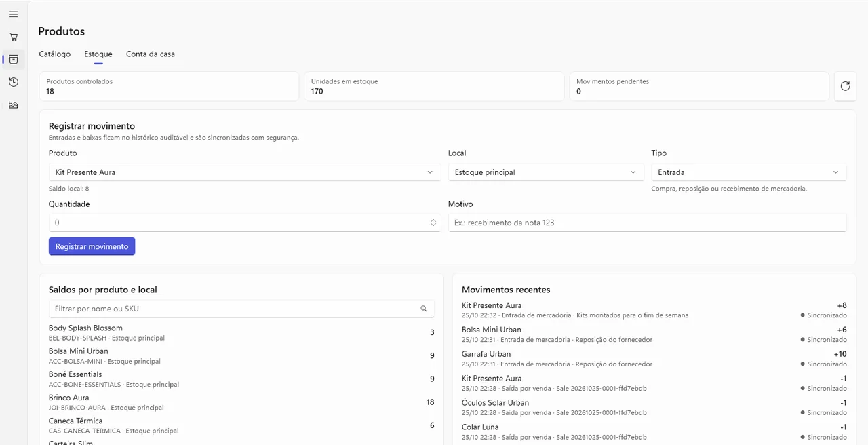Click the Movimentos pendentes summary card
Screen dimensions: 868x445
point(699,86)
